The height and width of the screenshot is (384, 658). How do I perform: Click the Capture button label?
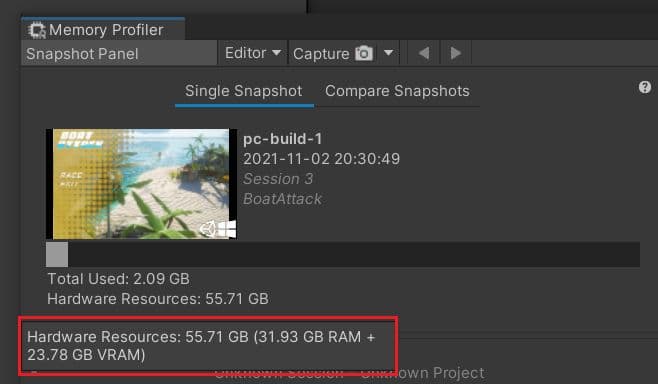[x=321, y=54]
